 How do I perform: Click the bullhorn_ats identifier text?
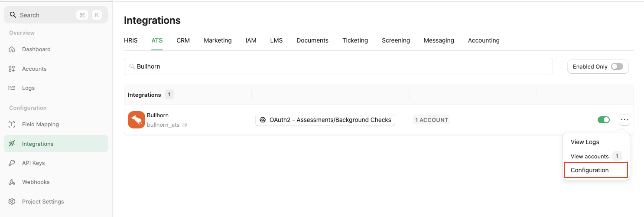tap(163, 125)
